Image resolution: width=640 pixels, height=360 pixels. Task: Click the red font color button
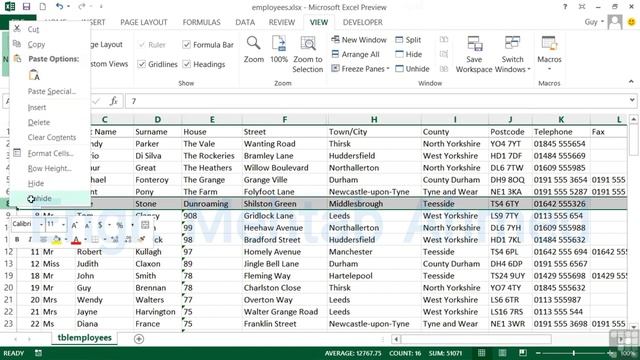[76, 240]
